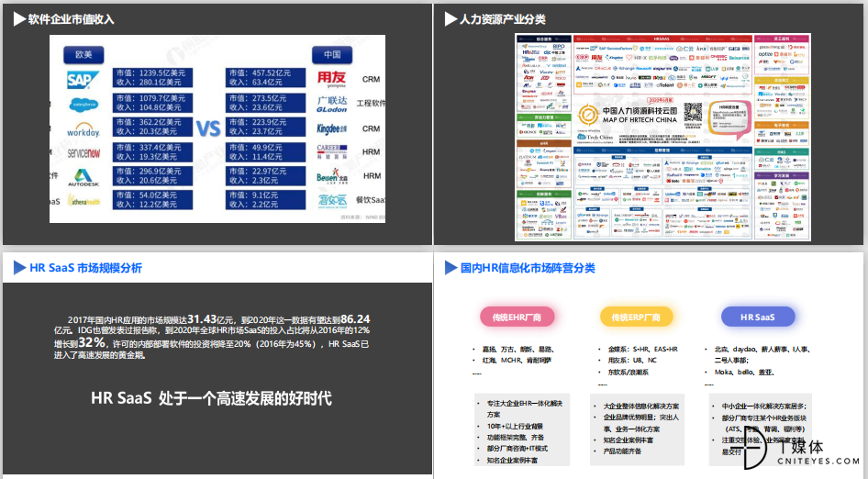Click bullet 中小企业一体化解决方案居多
Viewport: 868px width, 479px height.
click(764, 407)
